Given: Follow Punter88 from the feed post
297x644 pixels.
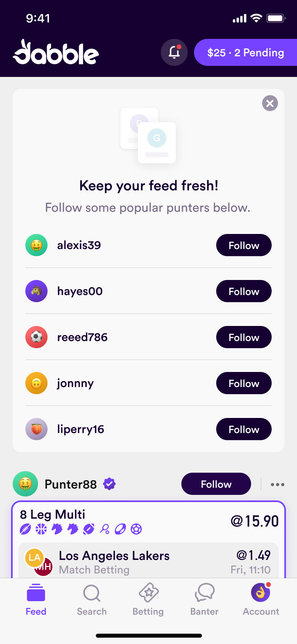Looking at the screenshot, I should (216, 484).
